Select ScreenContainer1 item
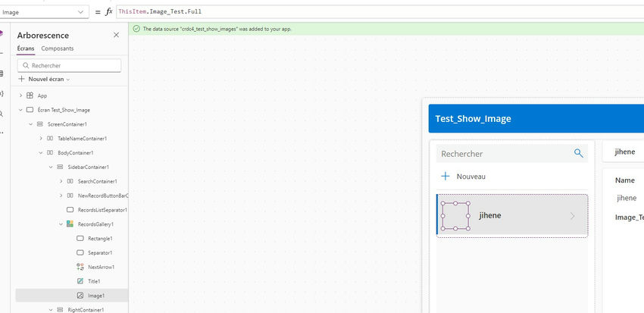 tap(67, 124)
